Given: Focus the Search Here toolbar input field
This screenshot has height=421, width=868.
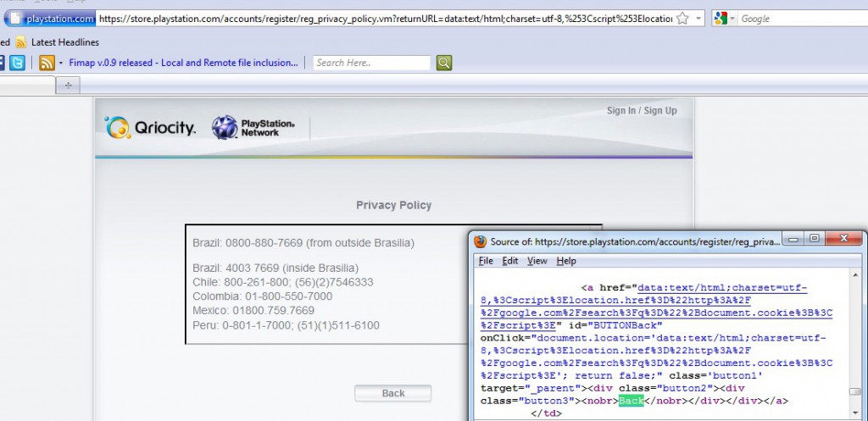Looking at the screenshot, I should (x=371, y=63).
